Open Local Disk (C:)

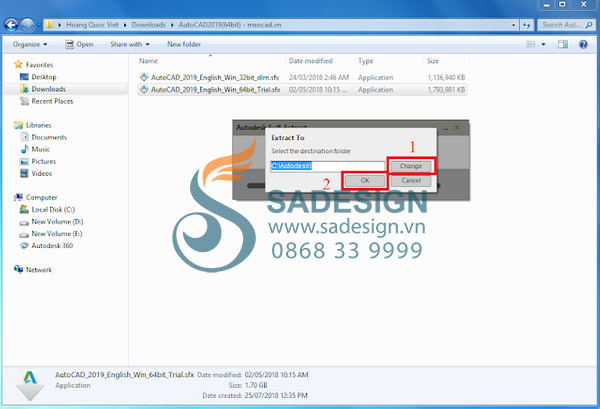[x=53, y=210]
